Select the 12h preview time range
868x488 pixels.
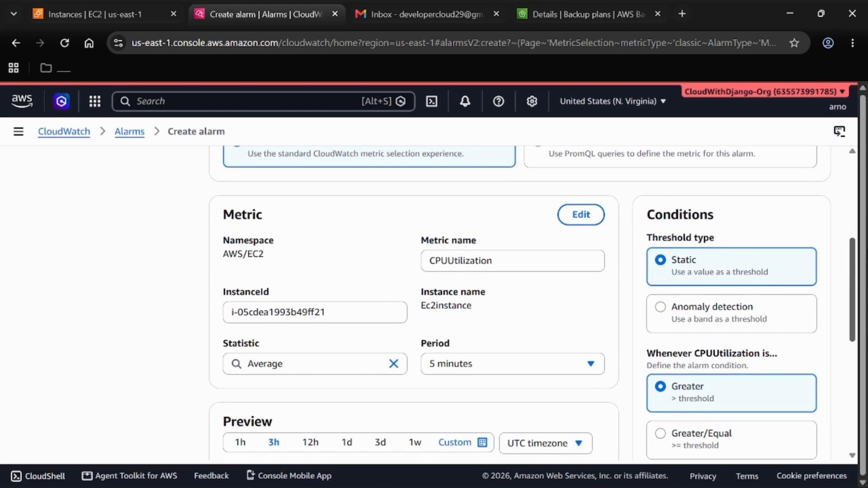point(310,442)
